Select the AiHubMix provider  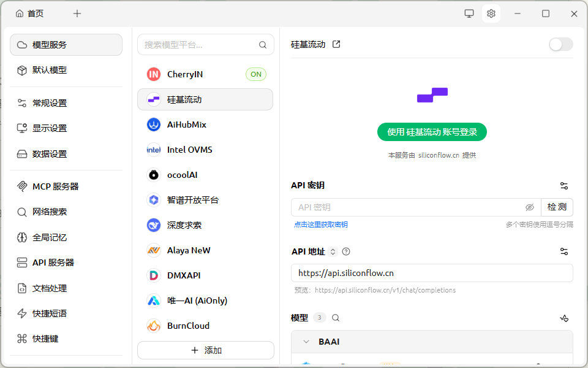tap(205, 125)
